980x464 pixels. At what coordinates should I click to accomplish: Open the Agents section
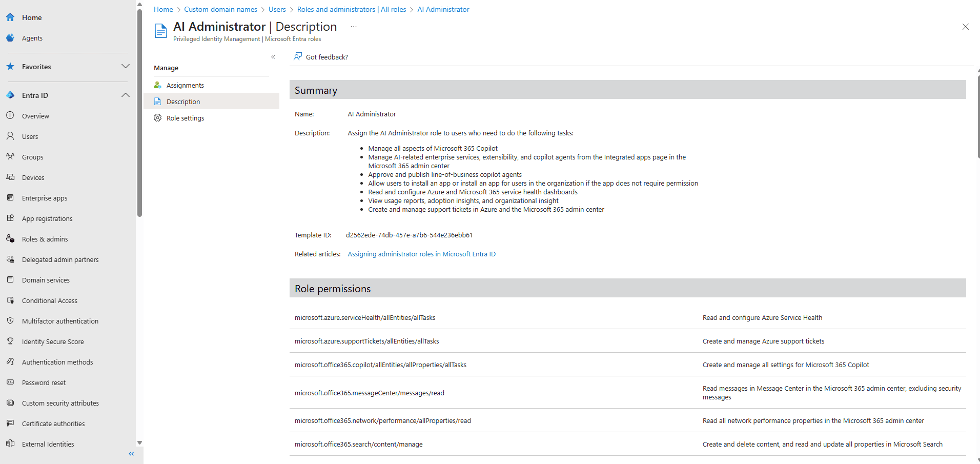pyautogui.click(x=32, y=37)
